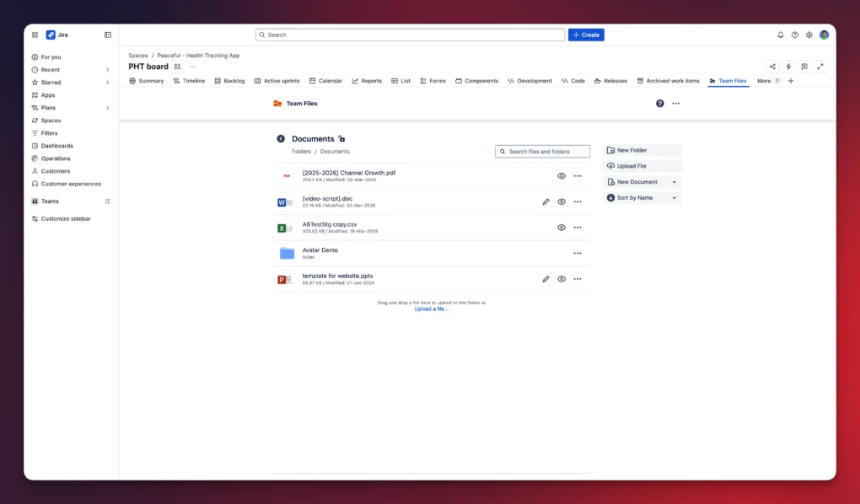The height and width of the screenshot is (504, 860).
Task: Click the lock icon next to Documents
Action: tap(341, 139)
